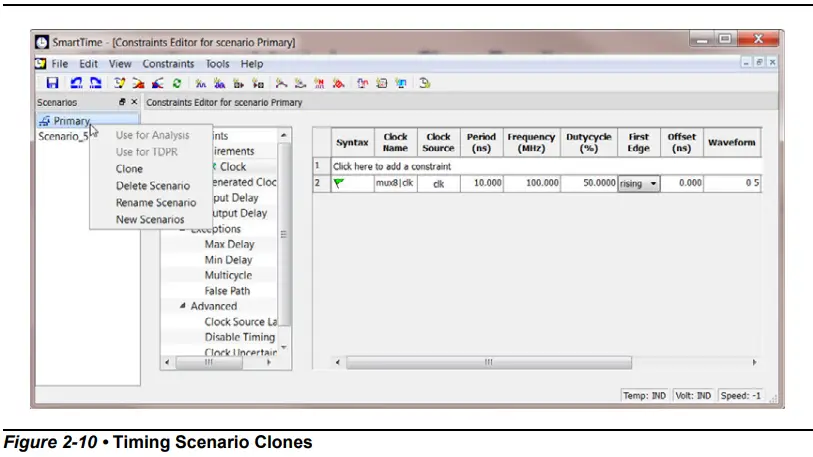This screenshot has width=813, height=457.
Task: Select Min Delay in constraints tree
Action: coord(228,260)
